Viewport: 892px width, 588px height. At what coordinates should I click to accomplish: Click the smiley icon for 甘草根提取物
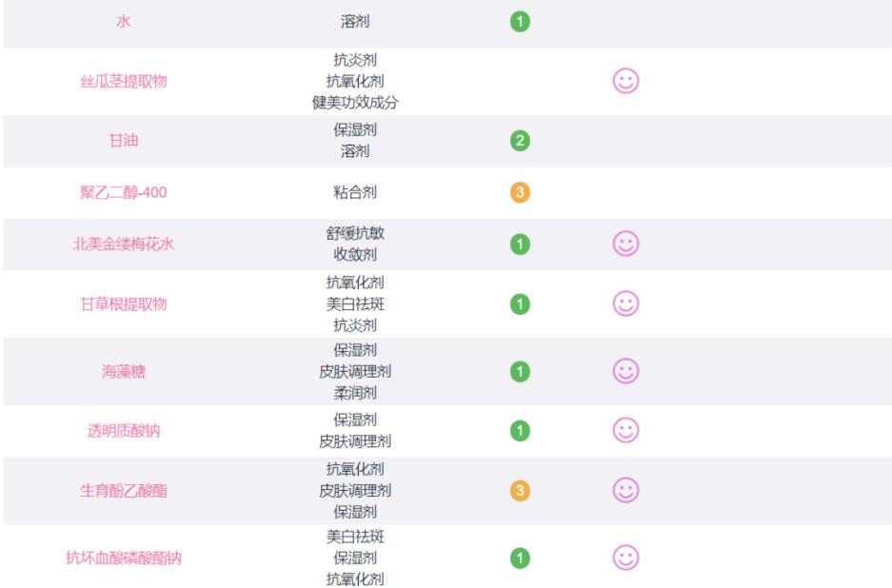pyautogui.click(x=624, y=304)
